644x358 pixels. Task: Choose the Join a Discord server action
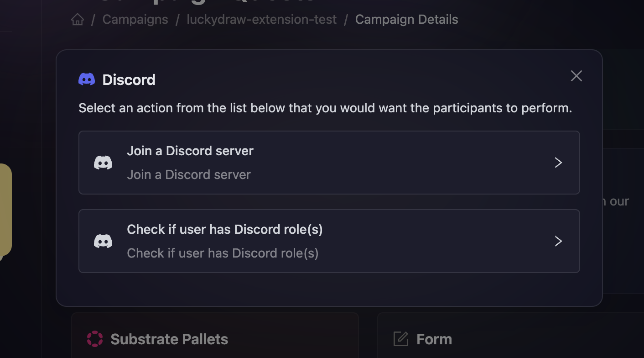[x=329, y=163]
